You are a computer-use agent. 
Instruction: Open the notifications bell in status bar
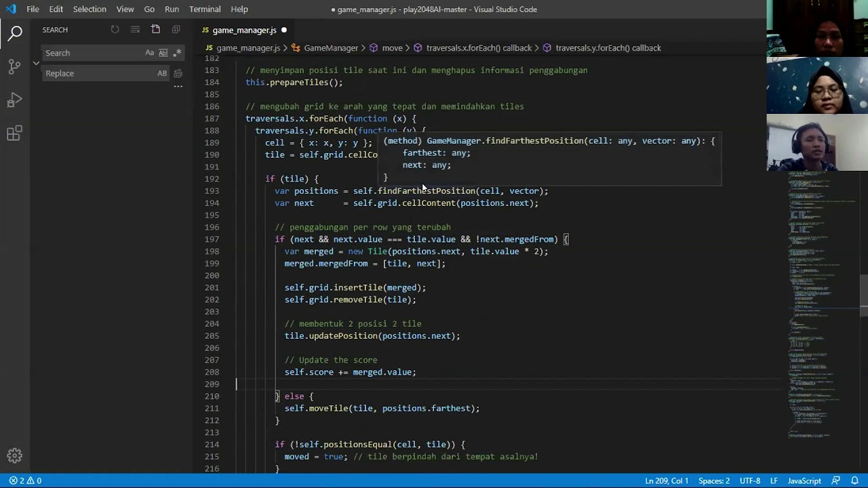point(855,481)
